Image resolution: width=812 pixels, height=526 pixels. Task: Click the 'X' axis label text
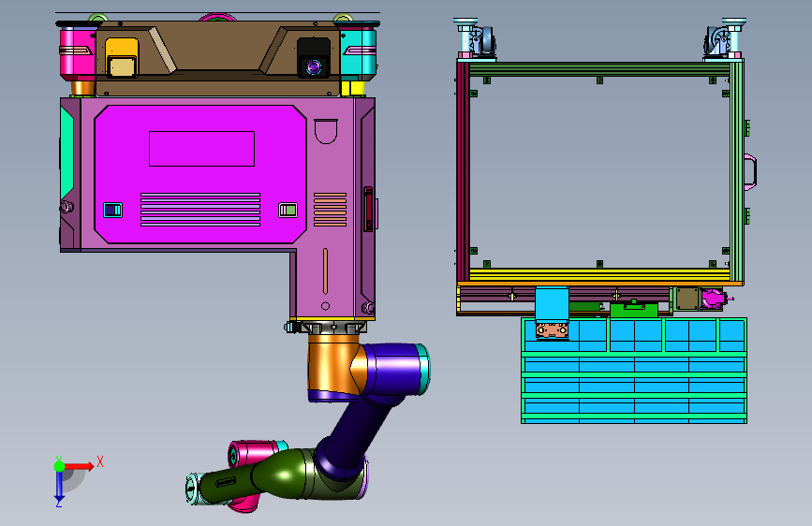coord(100,461)
